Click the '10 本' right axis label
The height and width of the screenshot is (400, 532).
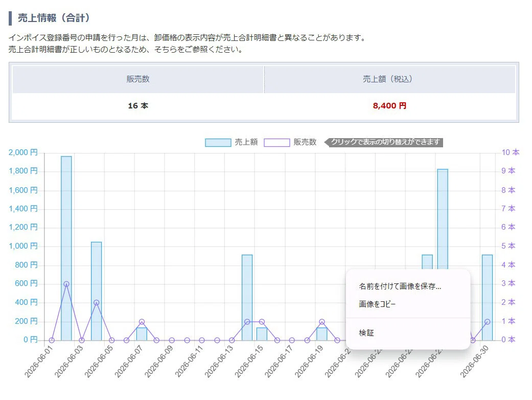coord(511,152)
